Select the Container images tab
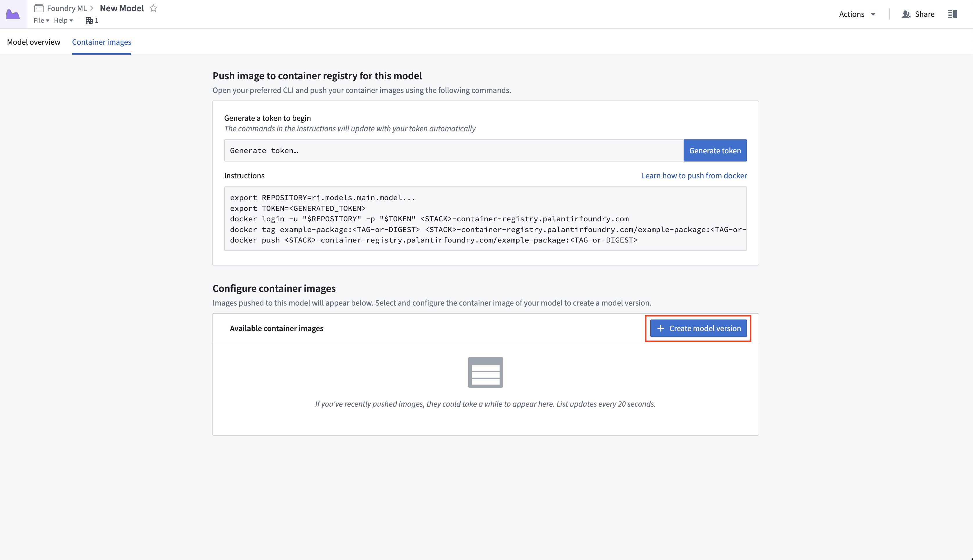This screenshot has width=973, height=560. click(102, 42)
